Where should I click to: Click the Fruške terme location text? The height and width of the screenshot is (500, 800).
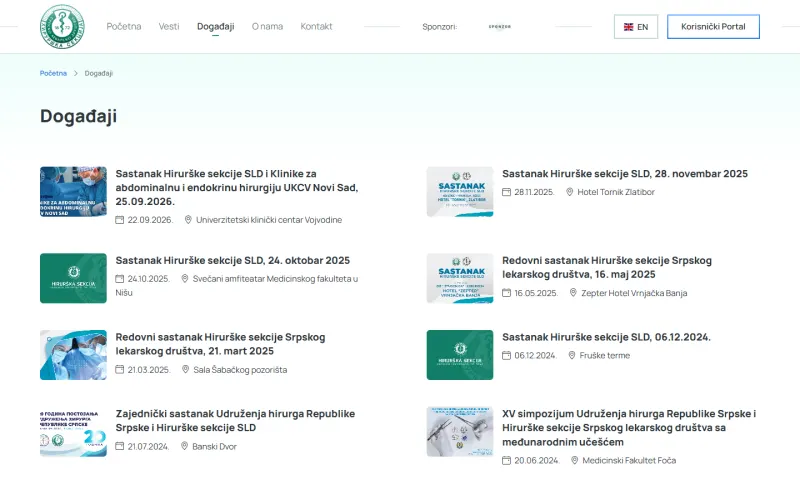pyautogui.click(x=605, y=356)
